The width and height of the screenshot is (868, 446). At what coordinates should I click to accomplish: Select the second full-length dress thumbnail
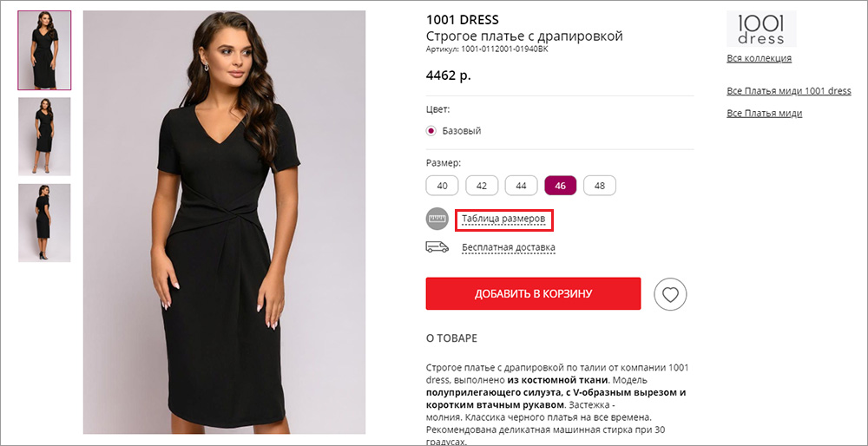click(x=44, y=137)
